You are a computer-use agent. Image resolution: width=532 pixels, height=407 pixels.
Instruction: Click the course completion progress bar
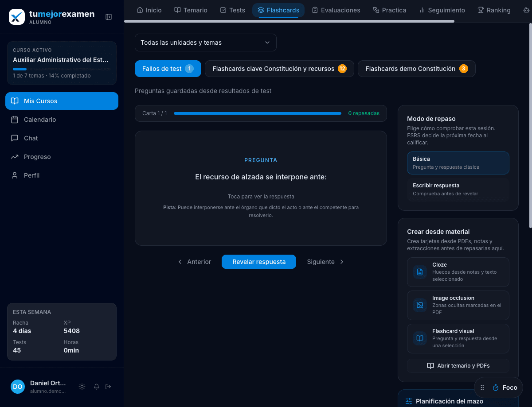(x=62, y=69)
